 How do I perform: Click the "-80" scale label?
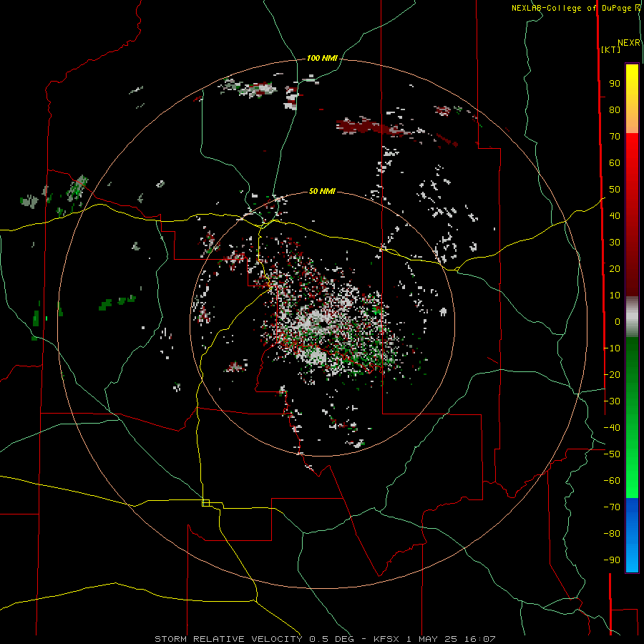pos(612,534)
